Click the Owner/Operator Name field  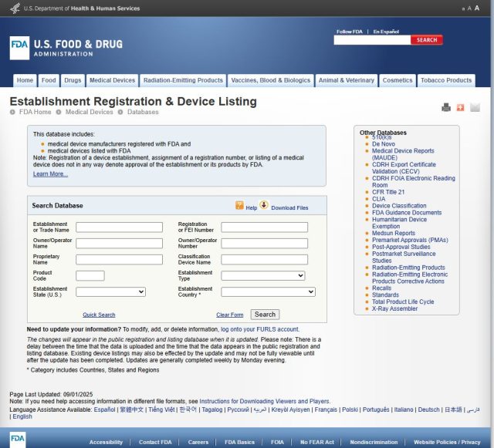(x=119, y=244)
